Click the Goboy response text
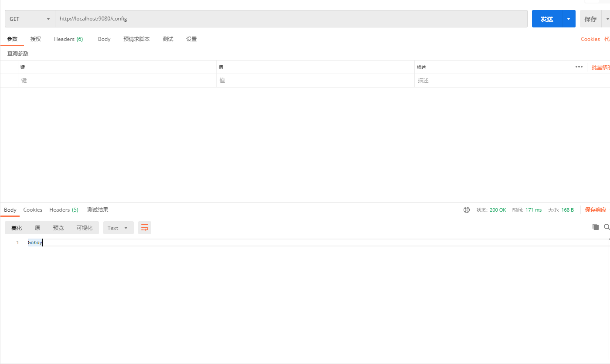Viewport: 610px width, 364px height. coord(35,243)
